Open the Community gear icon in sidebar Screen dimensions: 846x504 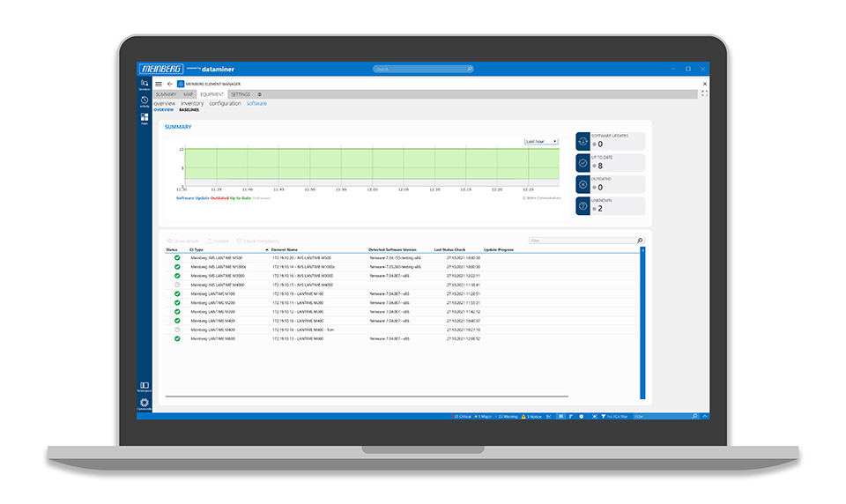click(x=144, y=403)
